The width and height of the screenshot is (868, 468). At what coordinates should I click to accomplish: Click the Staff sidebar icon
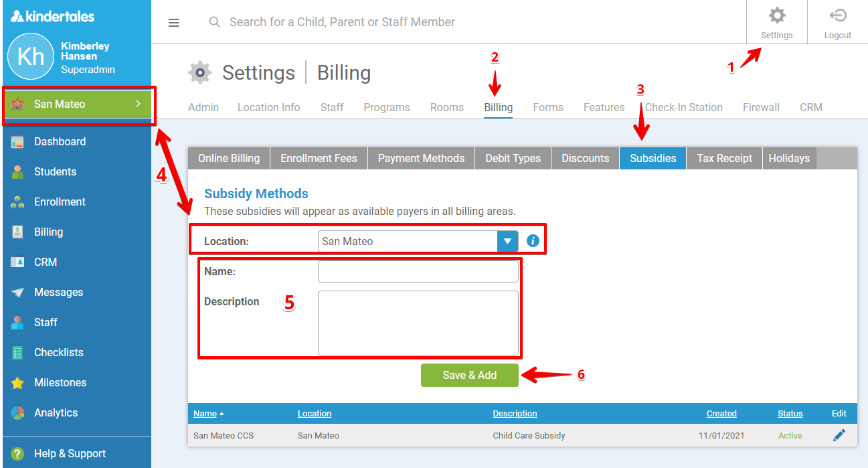(x=17, y=323)
